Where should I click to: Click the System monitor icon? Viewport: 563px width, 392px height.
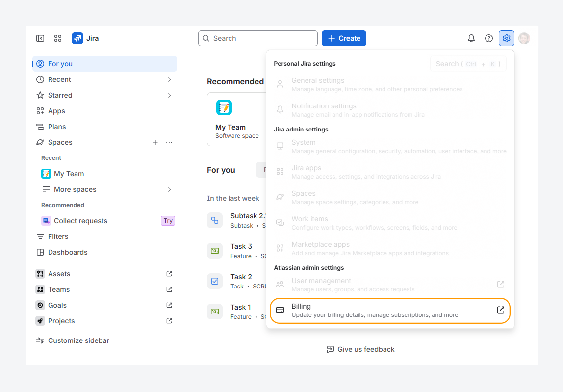point(280,146)
